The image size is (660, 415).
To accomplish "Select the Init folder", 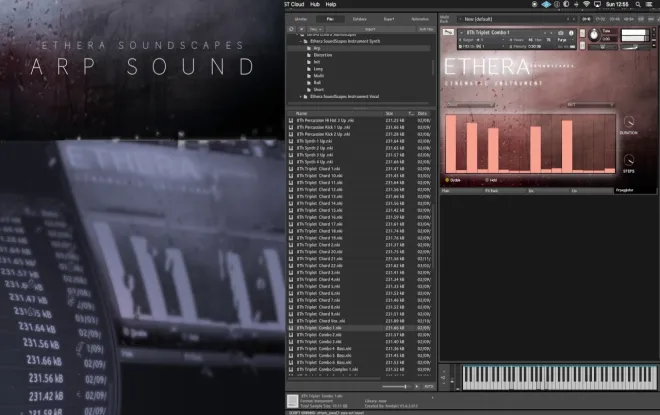I will 317,62.
